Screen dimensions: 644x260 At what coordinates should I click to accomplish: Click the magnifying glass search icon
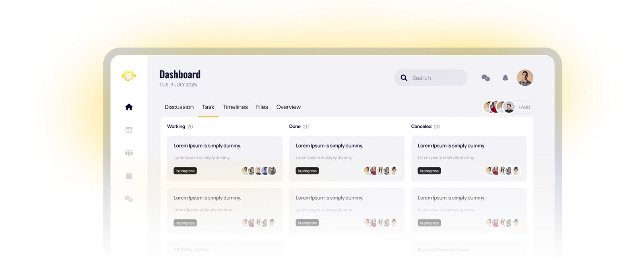(404, 78)
